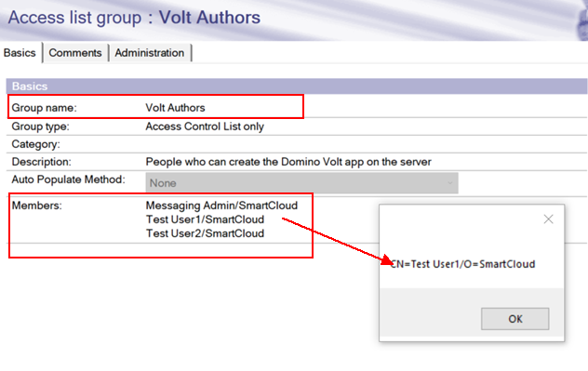Click the Description text about Domino Volt
Viewport: 588px width, 371px height.
point(288,162)
